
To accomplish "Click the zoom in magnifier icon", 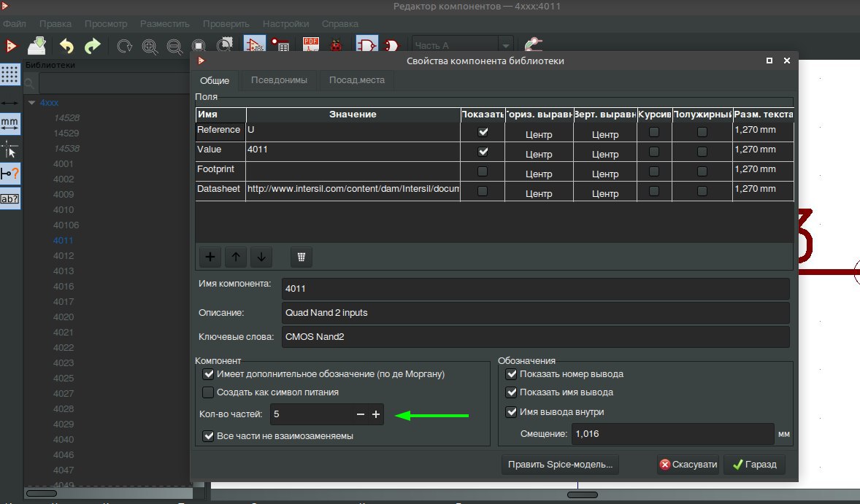I will tap(150, 47).
